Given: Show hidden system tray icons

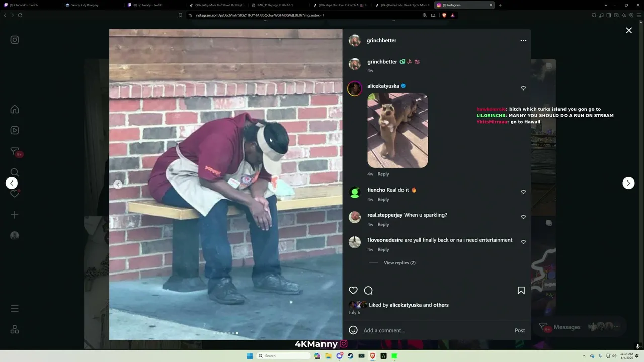Looking at the screenshot, I should click(x=584, y=356).
